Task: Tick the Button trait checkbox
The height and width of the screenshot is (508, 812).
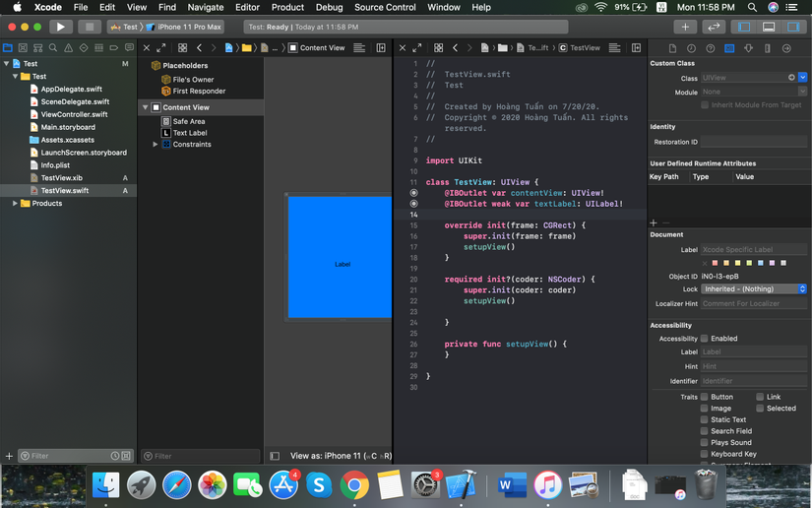Action: point(704,397)
